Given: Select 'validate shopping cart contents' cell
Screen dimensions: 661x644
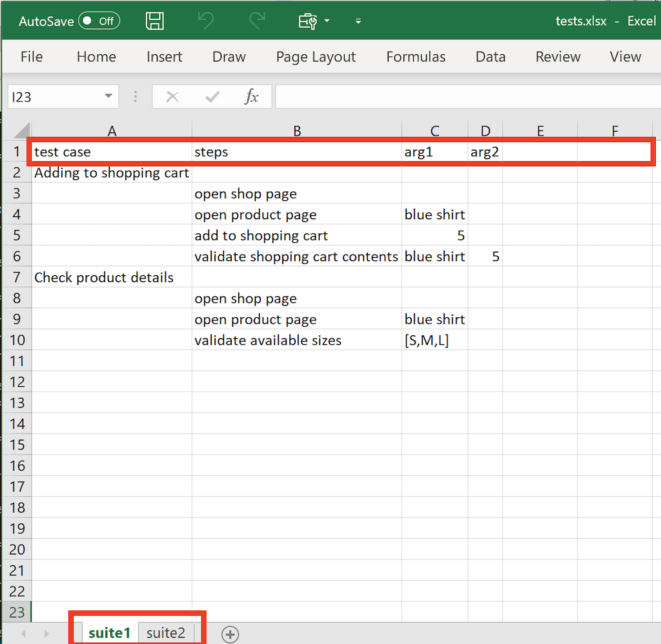Looking at the screenshot, I should coord(297,256).
